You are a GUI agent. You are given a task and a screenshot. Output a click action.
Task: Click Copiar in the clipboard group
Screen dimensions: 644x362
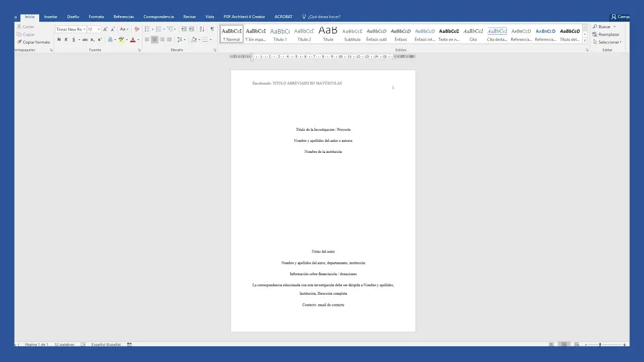[26, 34]
